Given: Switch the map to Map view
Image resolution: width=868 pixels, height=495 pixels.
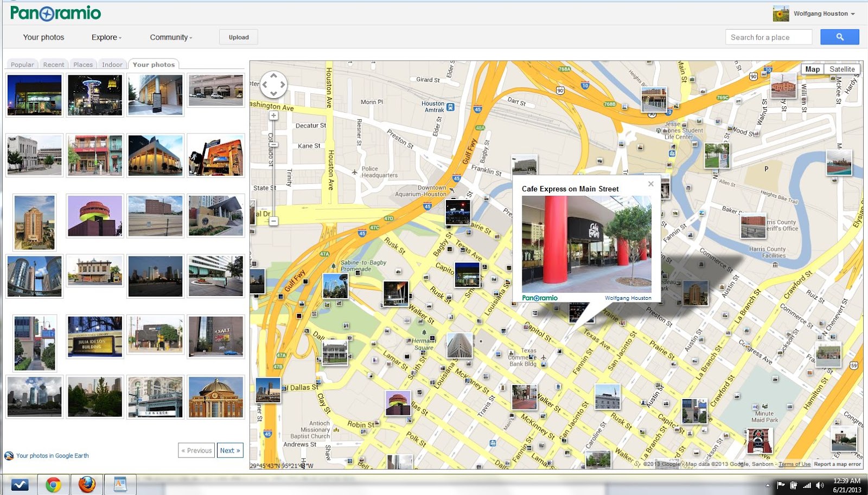Looking at the screenshot, I should tap(813, 69).
